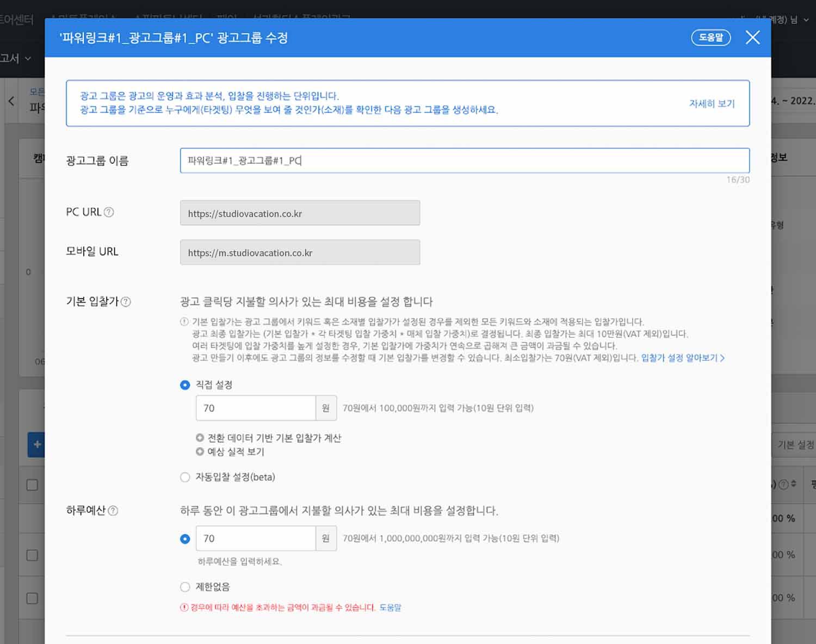Viewport: 816px width, 644px height.
Task: Click the 기본 입찰가 help question icon
Action: click(126, 302)
